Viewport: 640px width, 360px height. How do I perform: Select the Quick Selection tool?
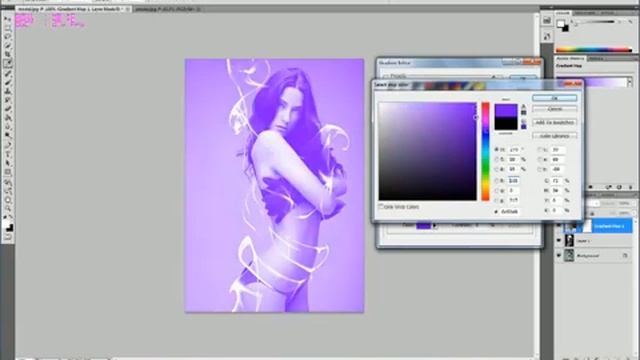click(x=8, y=45)
